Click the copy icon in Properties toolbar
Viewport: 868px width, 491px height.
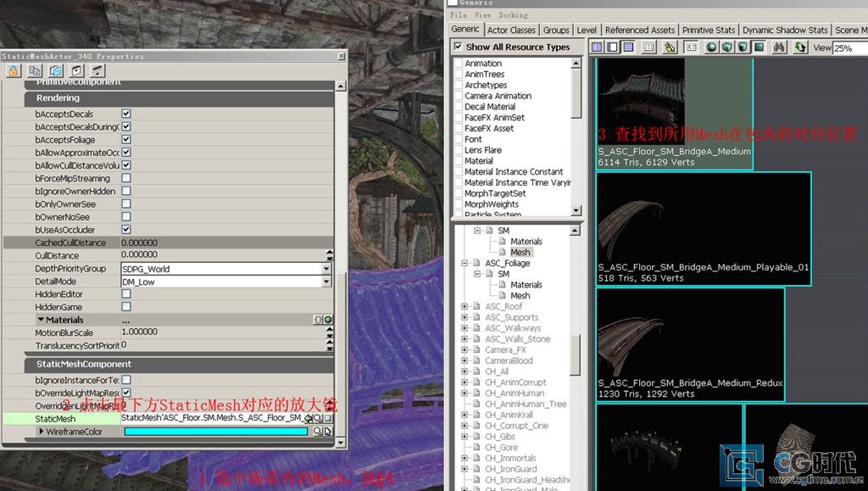tap(34, 71)
